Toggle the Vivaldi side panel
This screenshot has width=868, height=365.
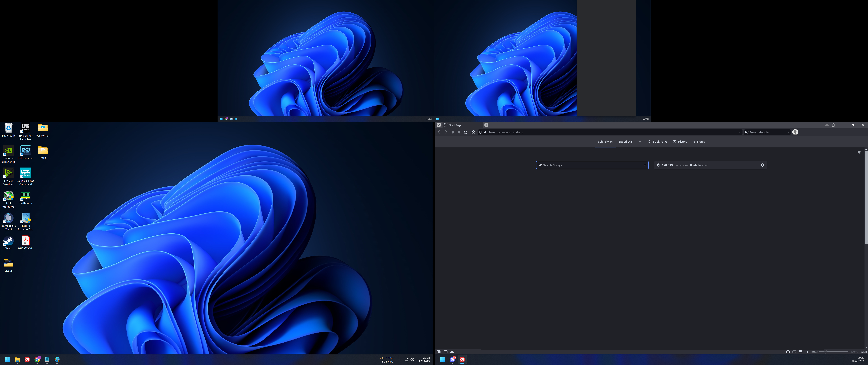click(x=439, y=352)
